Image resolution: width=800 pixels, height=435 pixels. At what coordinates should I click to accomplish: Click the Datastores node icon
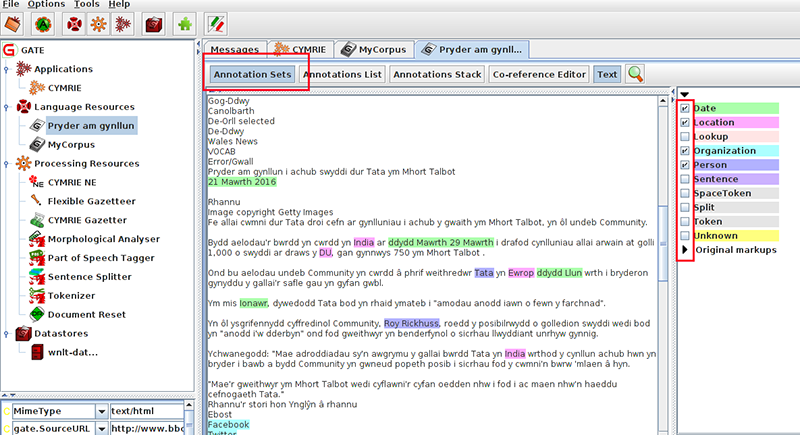point(23,333)
